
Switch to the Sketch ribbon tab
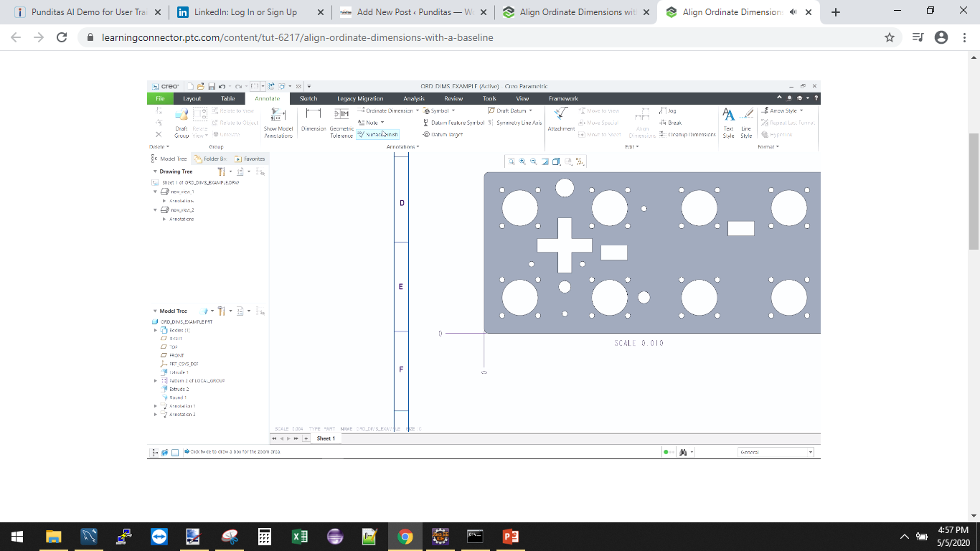point(308,98)
